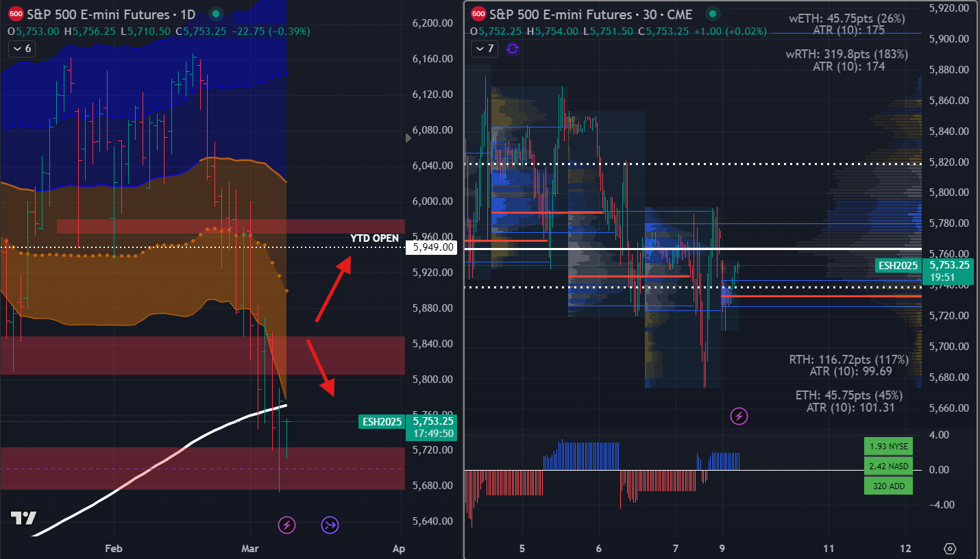This screenshot has width=980, height=559.
Task: Open the lightning events icon on the 30-minute chart
Action: pos(739,416)
